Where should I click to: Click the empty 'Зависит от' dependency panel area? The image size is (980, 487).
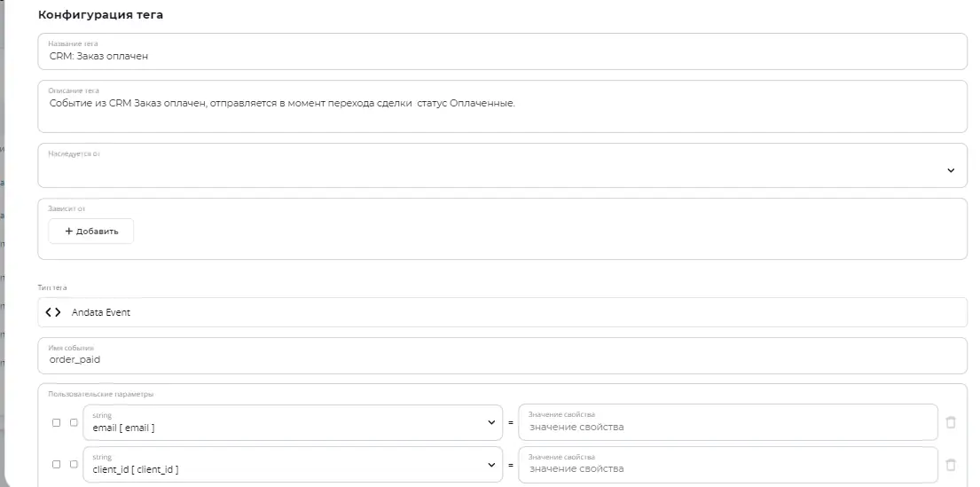point(550,232)
